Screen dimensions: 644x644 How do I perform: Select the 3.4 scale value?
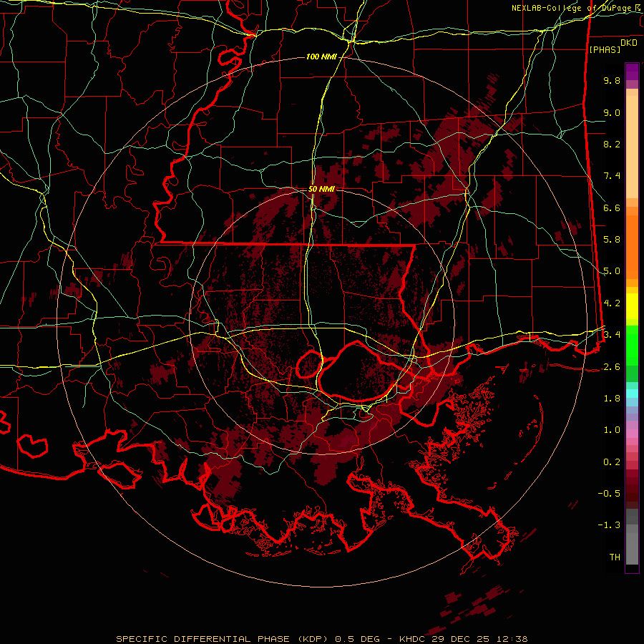[x=612, y=335]
